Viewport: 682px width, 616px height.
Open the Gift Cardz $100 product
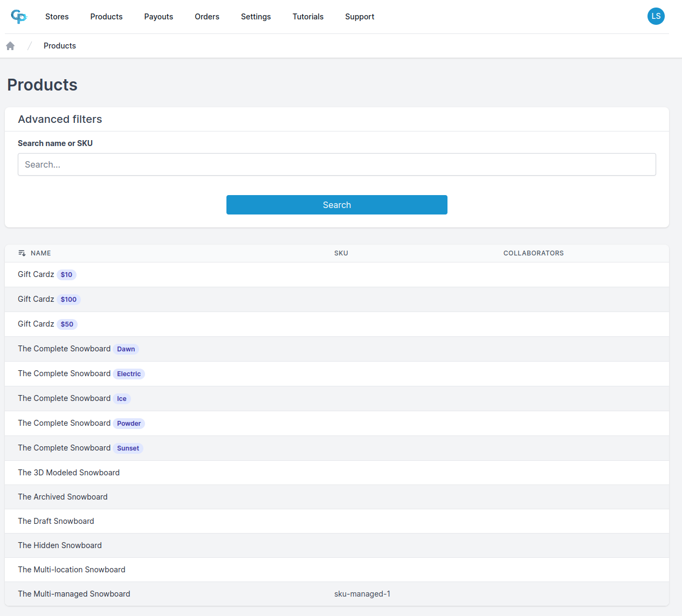point(49,299)
